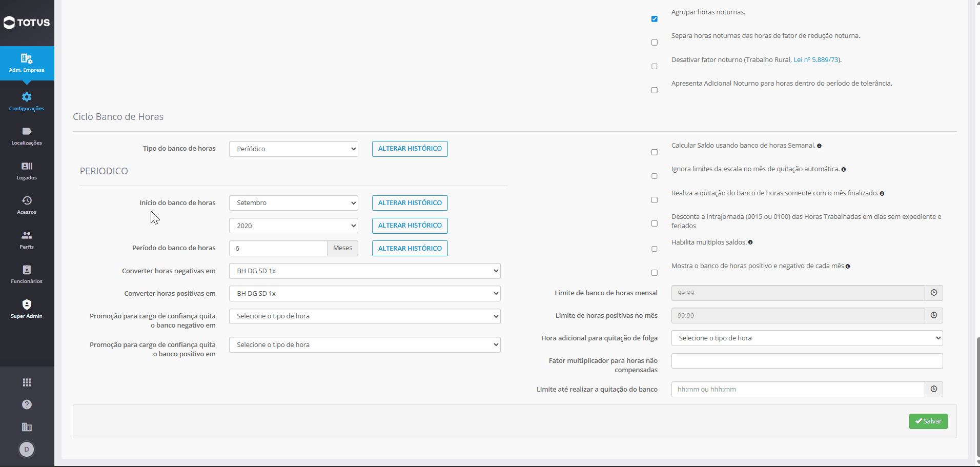Open the Setembro month dropdown
Image resolution: width=980 pixels, height=467 pixels.
pyautogui.click(x=294, y=203)
